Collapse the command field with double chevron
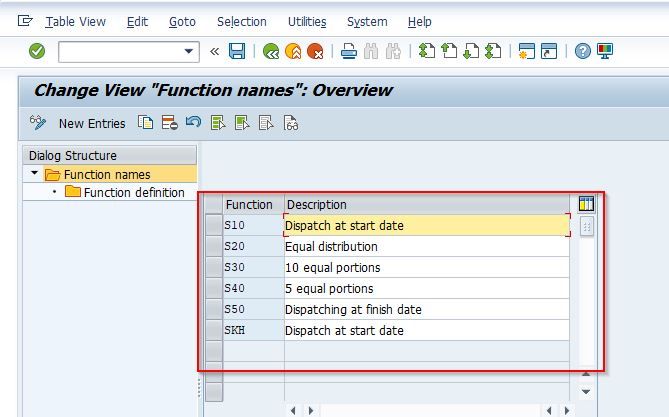This screenshot has width=669, height=417. pyautogui.click(x=215, y=52)
